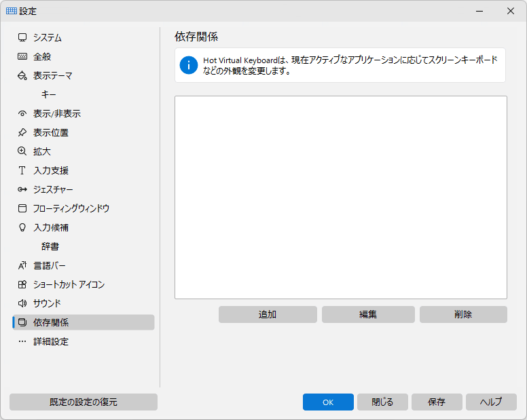Click inside the empty dependencies list box

[341, 197]
